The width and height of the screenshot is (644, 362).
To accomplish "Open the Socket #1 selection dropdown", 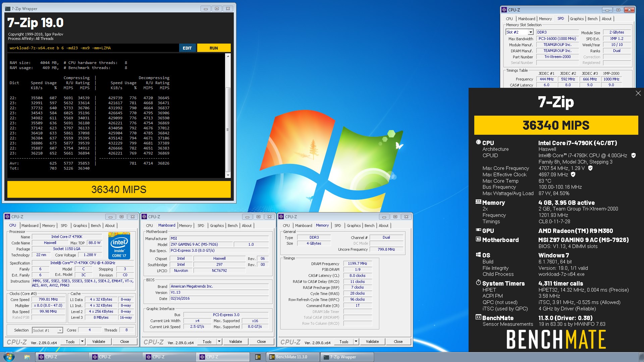I will click(60, 330).
